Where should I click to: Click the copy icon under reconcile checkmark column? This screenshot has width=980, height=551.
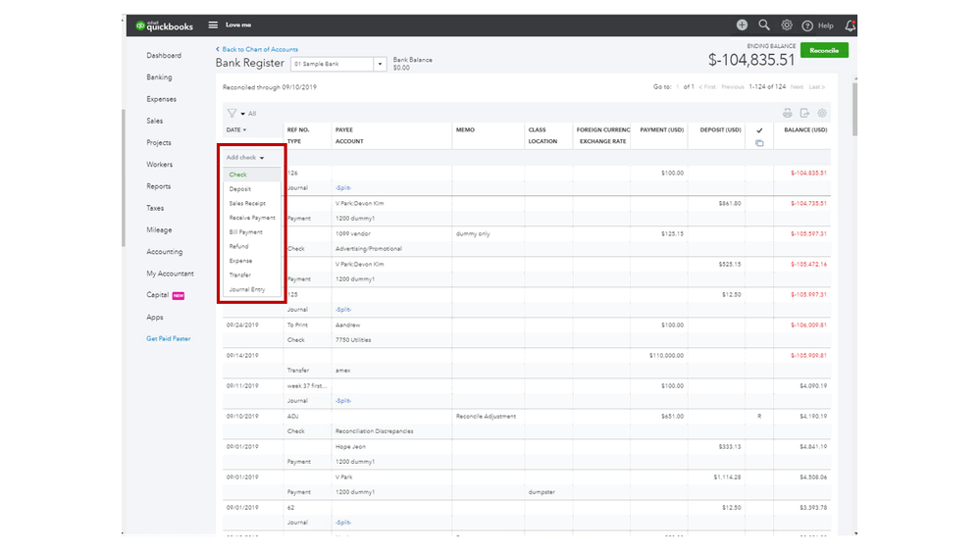coord(759,143)
